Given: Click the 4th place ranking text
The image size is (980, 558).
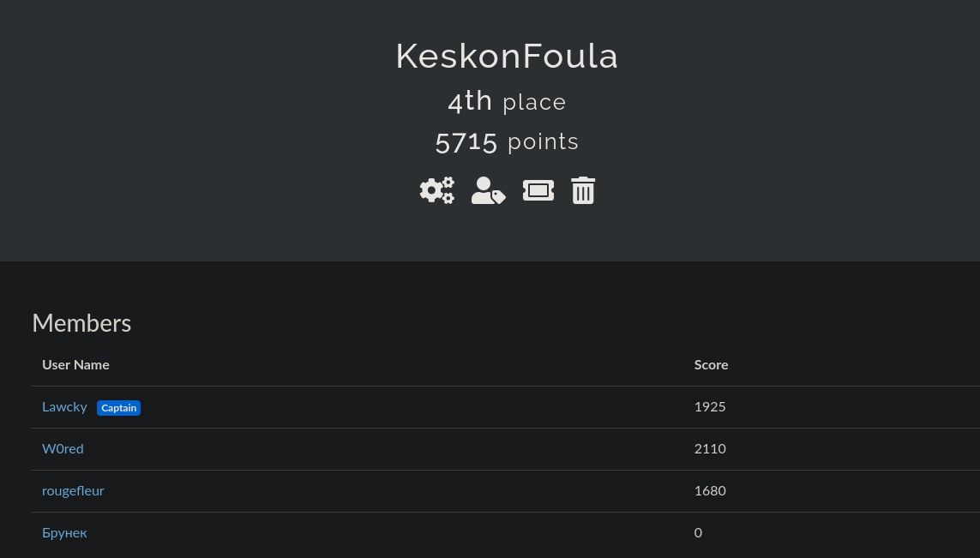Looking at the screenshot, I should pyautogui.click(x=507, y=102).
